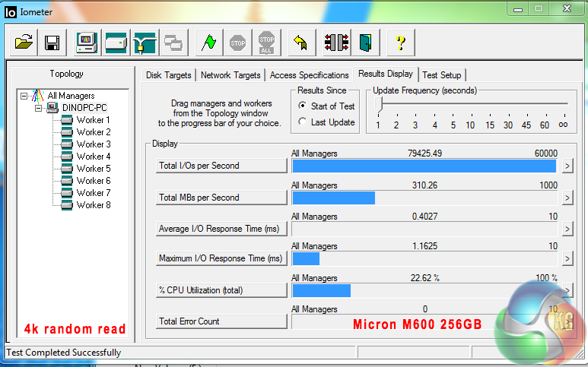
Task: Choose Last Update radio option
Action: (302, 122)
